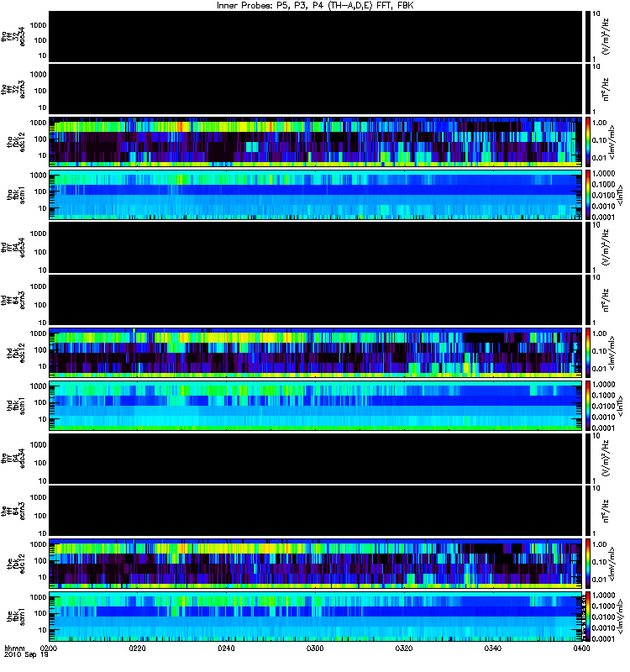Click the thd fbk edc12 panel label
630x672 pixels.
16,353
